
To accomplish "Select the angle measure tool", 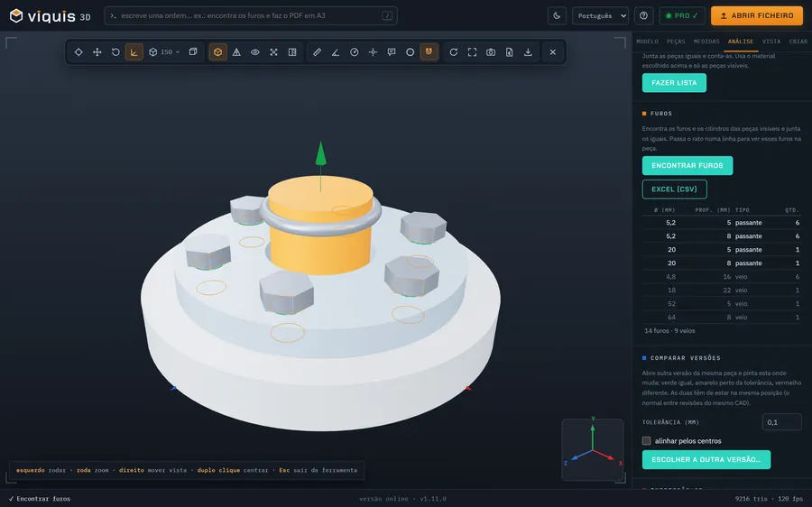I will point(336,51).
